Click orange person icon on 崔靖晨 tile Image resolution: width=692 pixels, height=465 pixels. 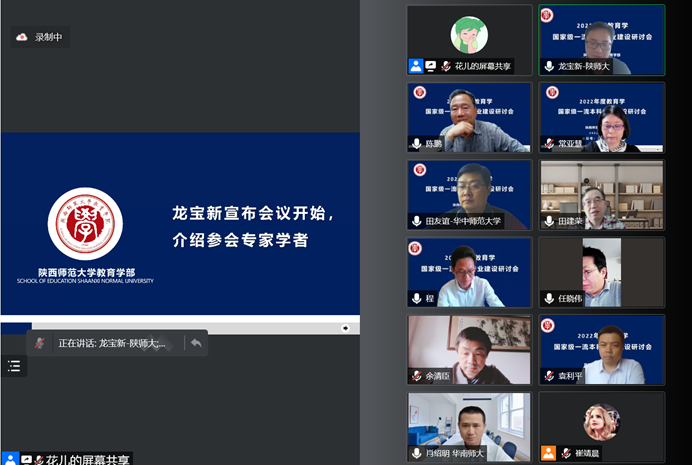548,453
